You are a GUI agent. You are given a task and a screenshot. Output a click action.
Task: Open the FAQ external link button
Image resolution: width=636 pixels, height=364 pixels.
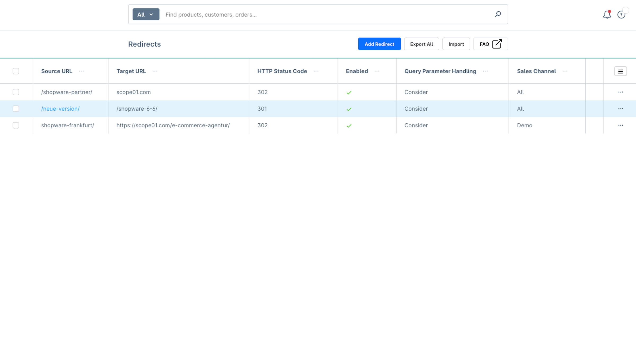pyautogui.click(x=491, y=44)
